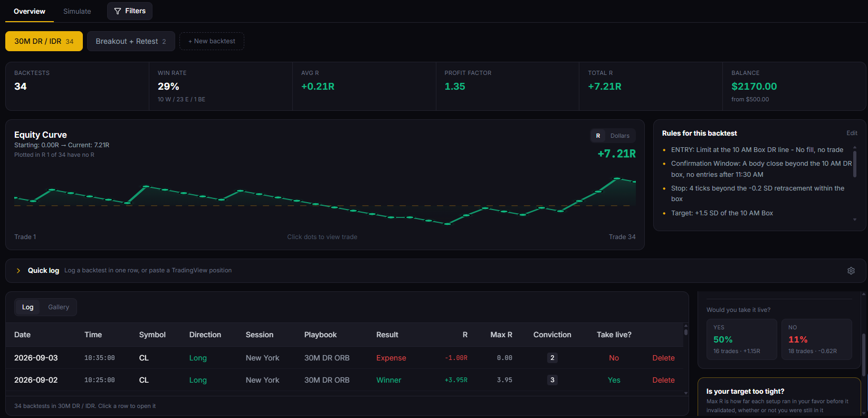Click the 10:25:00 time cell
Viewport: 868px width, 418px height.
(x=99, y=380)
